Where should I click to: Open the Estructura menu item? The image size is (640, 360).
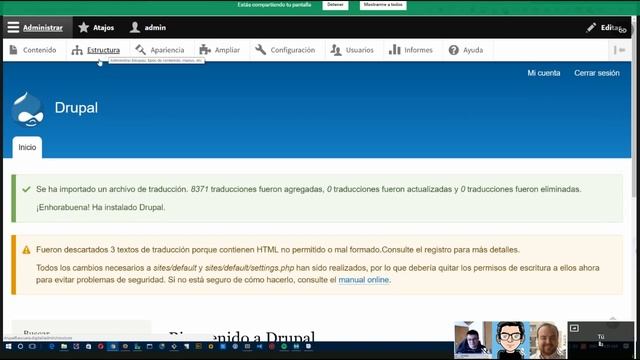96,50
